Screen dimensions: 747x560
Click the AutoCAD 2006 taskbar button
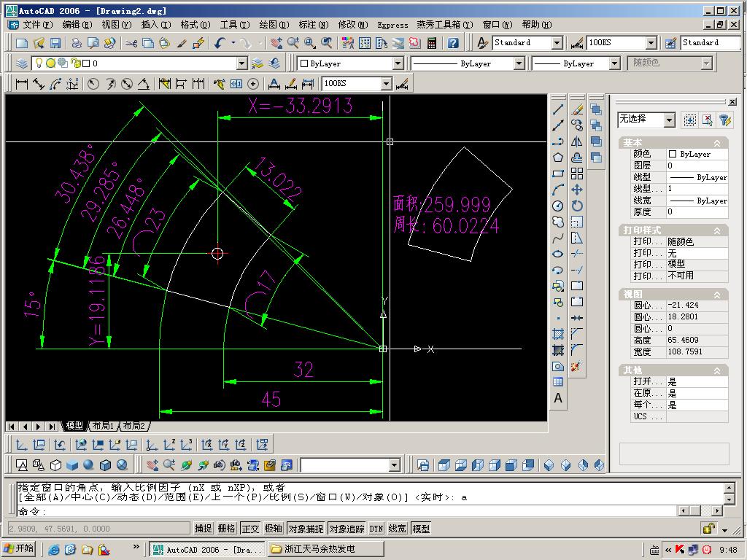(x=206, y=549)
